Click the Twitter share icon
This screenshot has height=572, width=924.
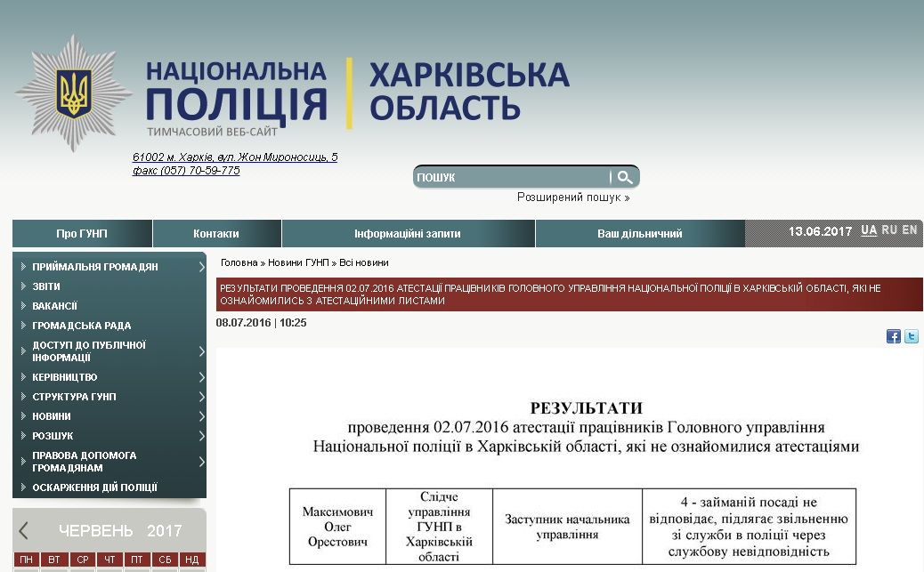911,336
